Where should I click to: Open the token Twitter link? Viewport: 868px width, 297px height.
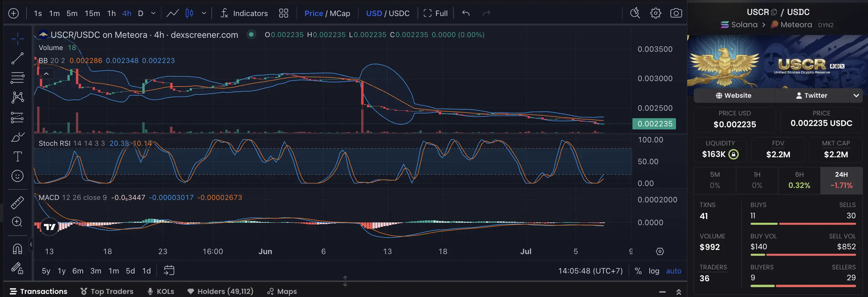pos(811,95)
